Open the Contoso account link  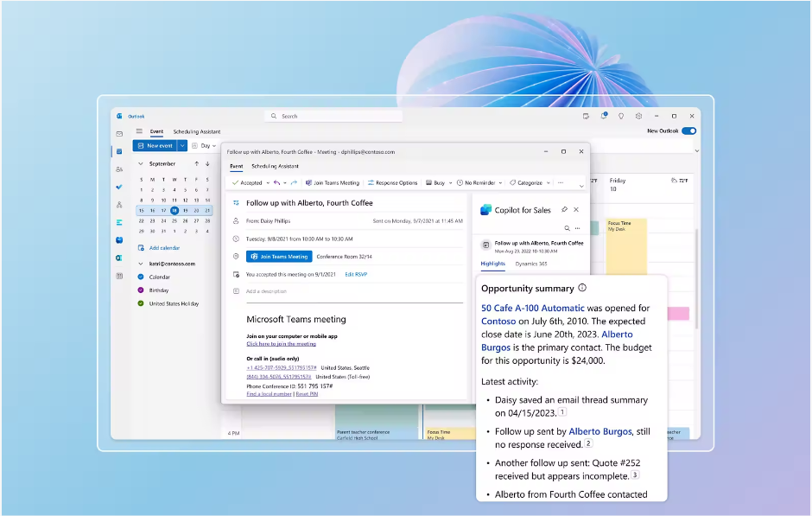pyautogui.click(x=498, y=322)
